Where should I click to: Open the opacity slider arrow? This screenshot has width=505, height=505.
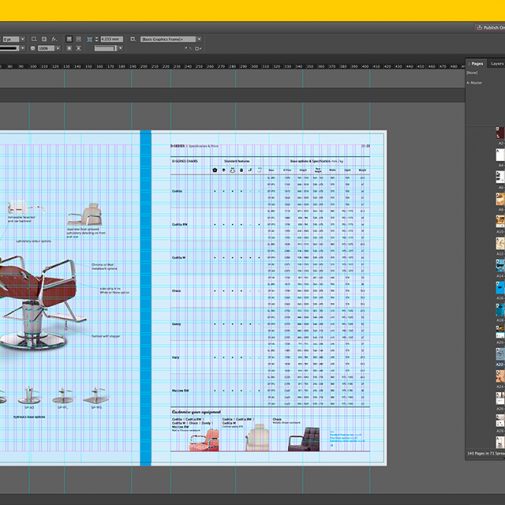coord(58,48)
